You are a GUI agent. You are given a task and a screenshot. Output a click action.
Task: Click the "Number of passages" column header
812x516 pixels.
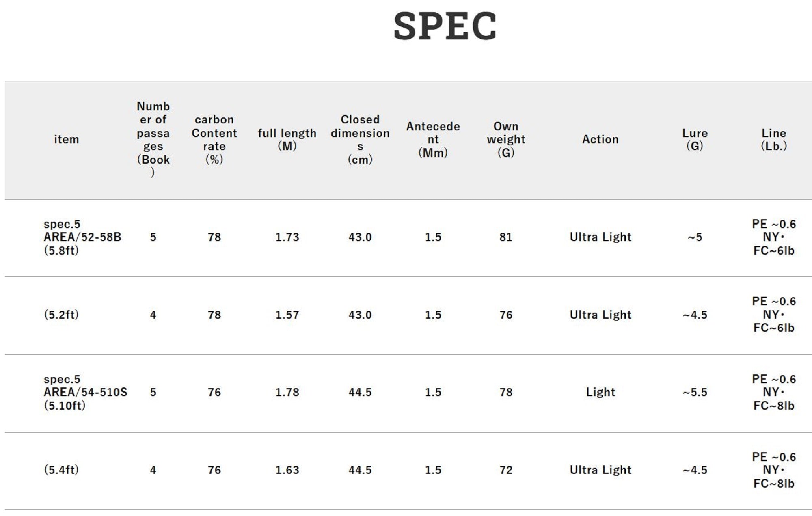tap(153, 139)
